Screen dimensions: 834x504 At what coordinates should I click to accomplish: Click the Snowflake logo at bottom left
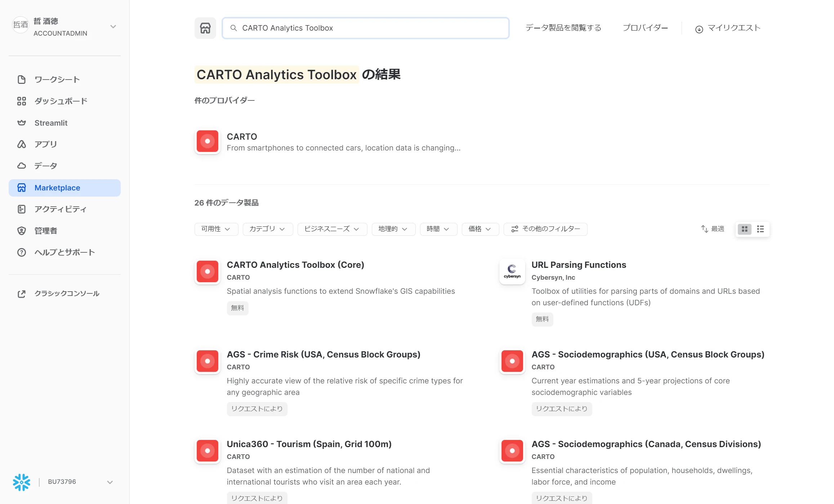[x=22, y=482]
